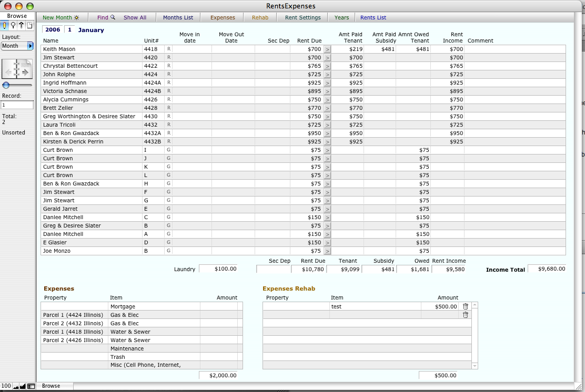Image resolution: width=585 pixels, height=392 pixels.
Task: Toggle the status area sidebar icon
Action: coord(31,386)
